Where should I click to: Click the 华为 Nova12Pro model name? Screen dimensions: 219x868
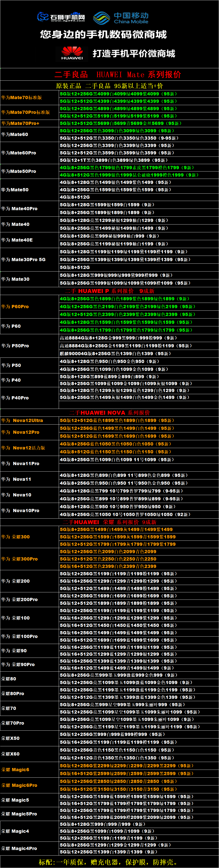(x=20, y=432)
